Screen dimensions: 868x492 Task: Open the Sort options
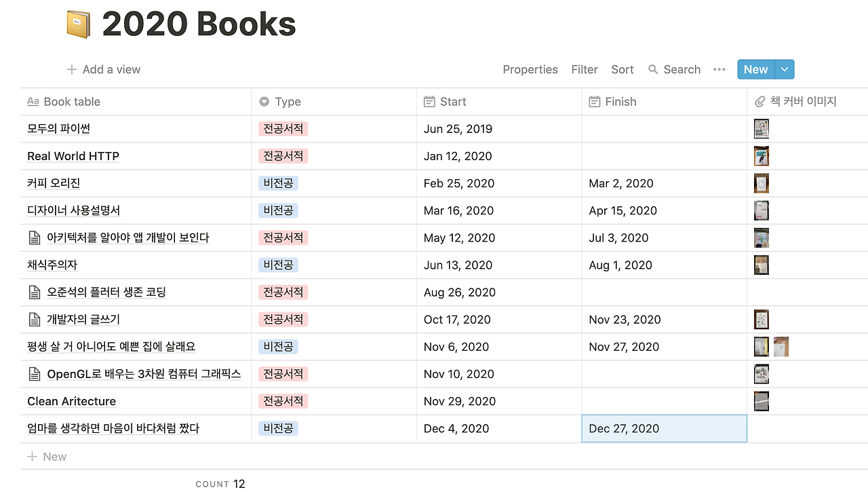[x=622, y=69]
